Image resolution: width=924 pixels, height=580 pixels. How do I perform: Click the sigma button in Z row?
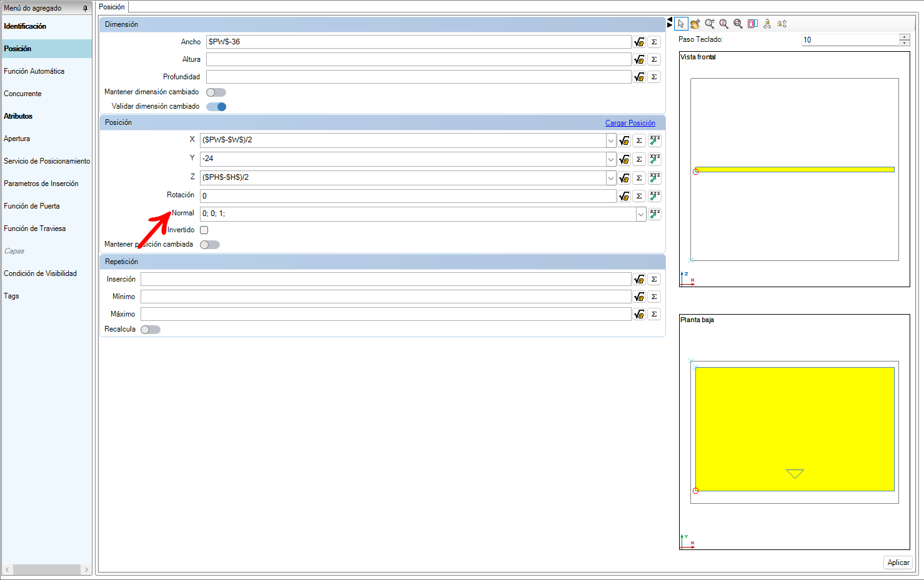point(639,178)
